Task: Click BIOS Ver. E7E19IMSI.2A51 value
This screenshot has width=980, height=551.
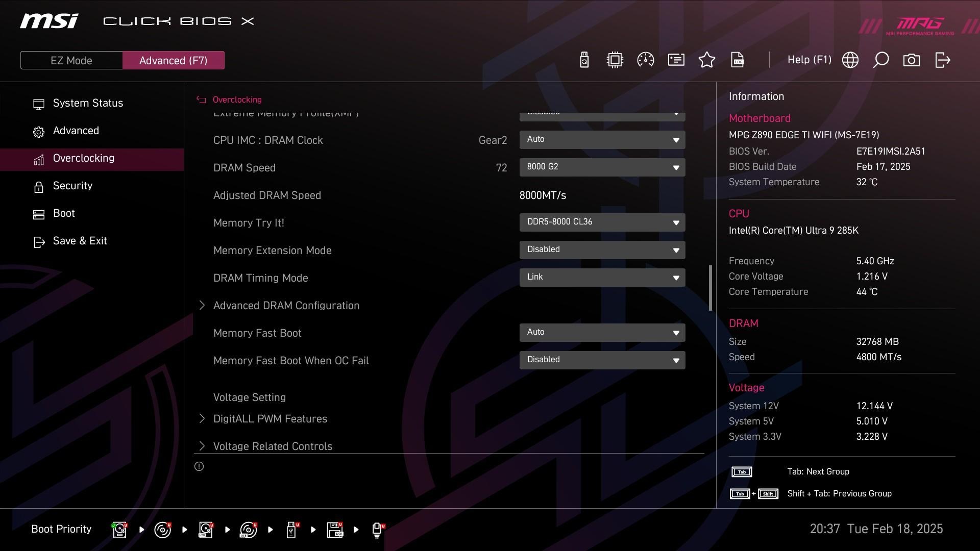Action: [x=891, y=151]
